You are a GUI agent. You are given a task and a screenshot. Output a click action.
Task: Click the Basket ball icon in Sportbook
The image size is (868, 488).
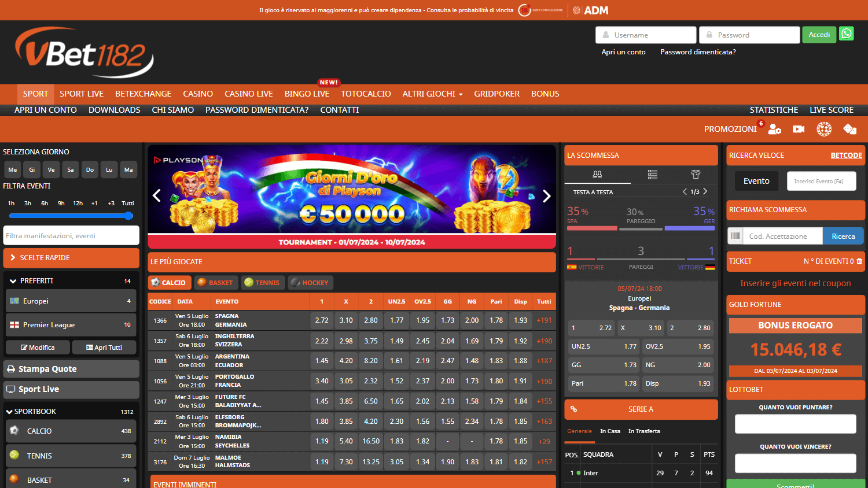pos(14,479)
